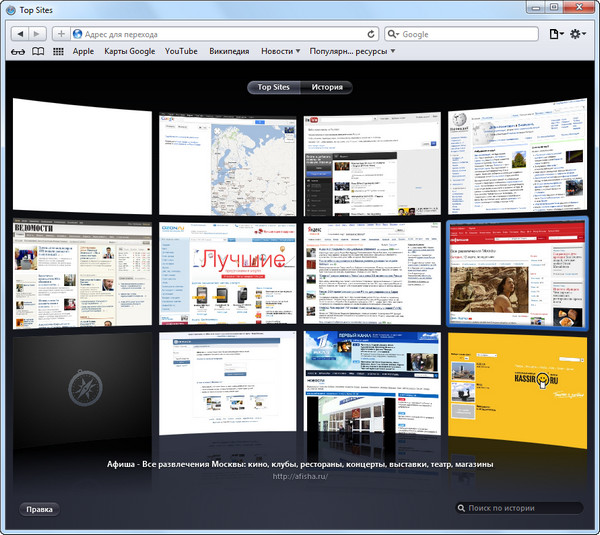
Task: Open the yellow Kassir.ru thumbnail
Action: click(517, 390)
